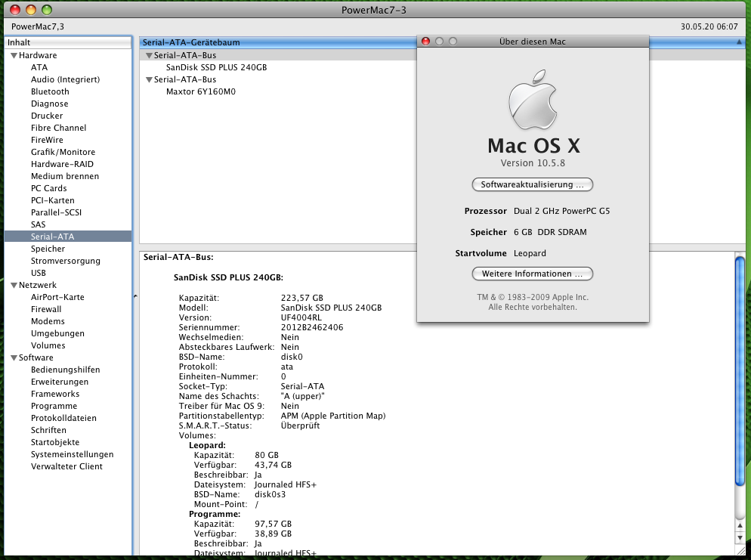Zoom the PowerMac7-3 window with green button
The image size is (751, 560).
click(x=46, y=10)
